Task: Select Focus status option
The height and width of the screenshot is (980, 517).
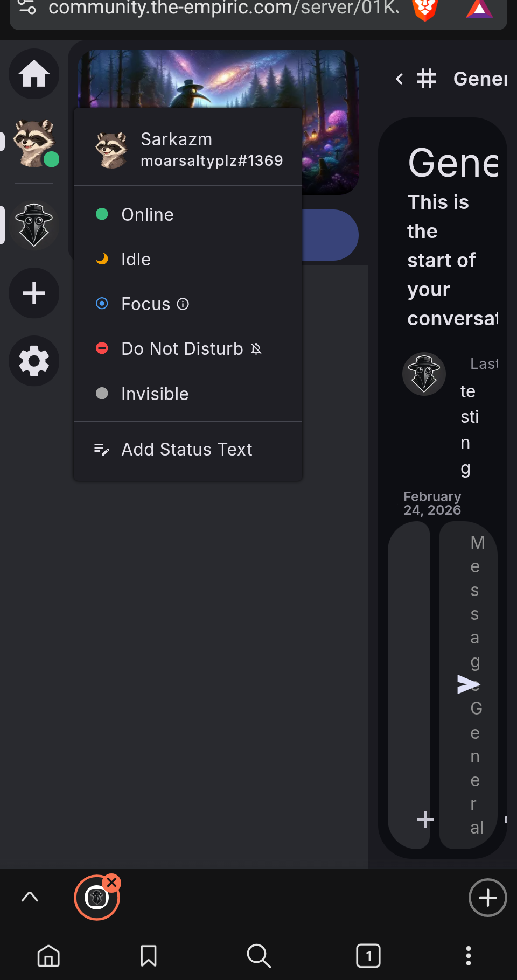Action: coord(188,304)
